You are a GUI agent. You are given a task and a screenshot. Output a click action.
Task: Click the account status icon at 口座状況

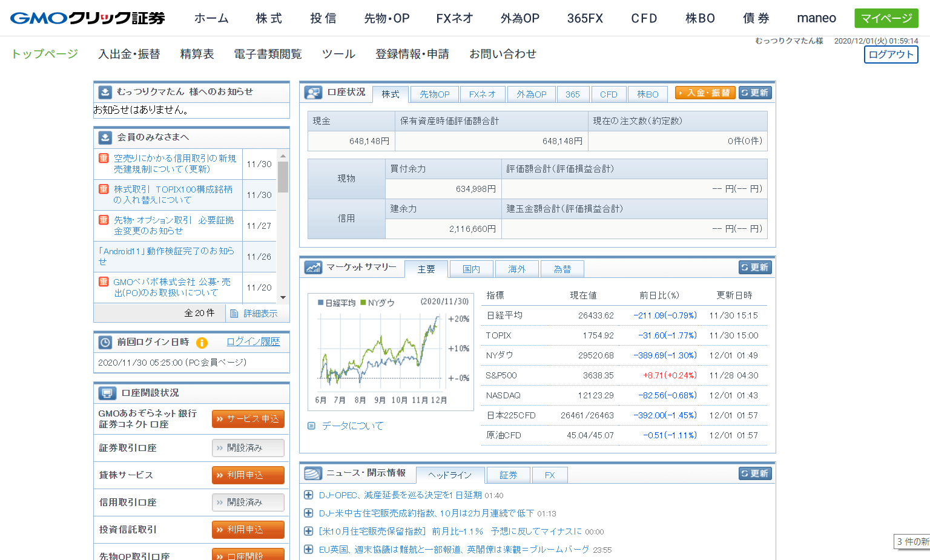point(313,93)
